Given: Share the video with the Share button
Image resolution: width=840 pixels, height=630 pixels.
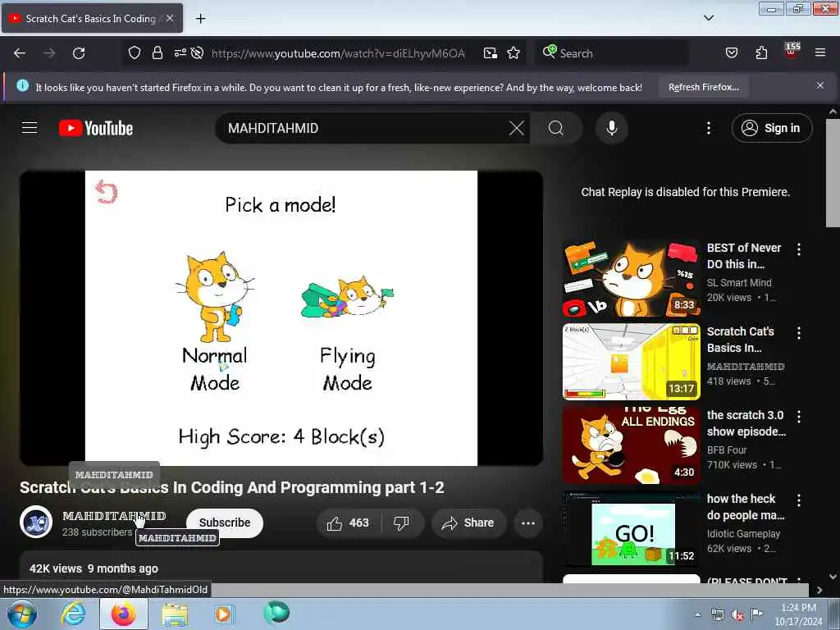Looking at the screenshot, I should coord(468,523).
